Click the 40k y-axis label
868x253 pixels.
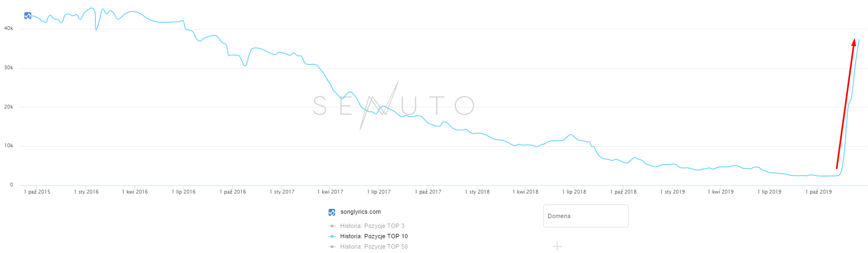point(8,28)
